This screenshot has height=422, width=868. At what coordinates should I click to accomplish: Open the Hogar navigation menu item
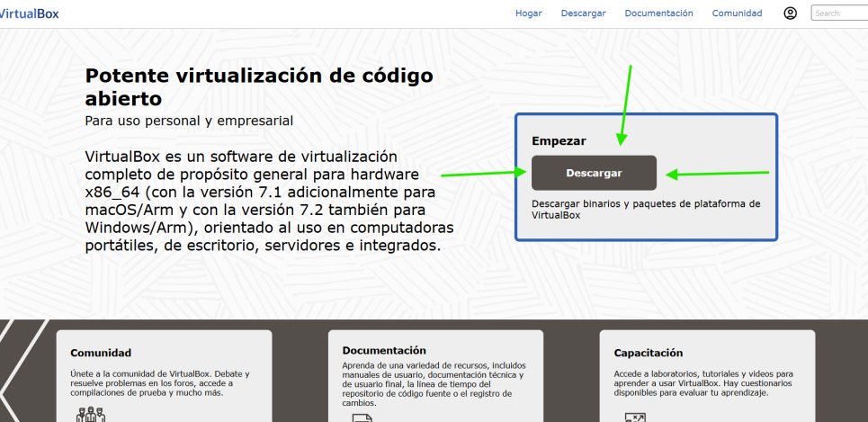coord(528,13)
